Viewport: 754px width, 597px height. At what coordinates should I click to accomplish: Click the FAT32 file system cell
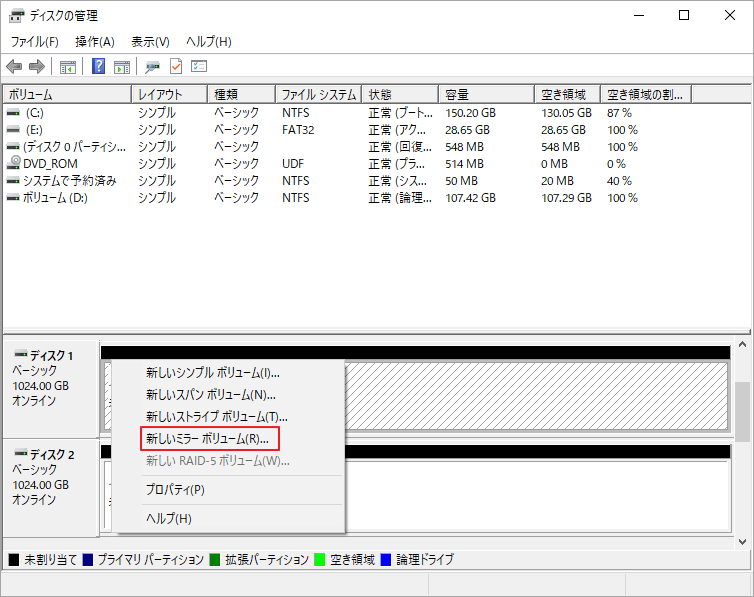[298, 130]
